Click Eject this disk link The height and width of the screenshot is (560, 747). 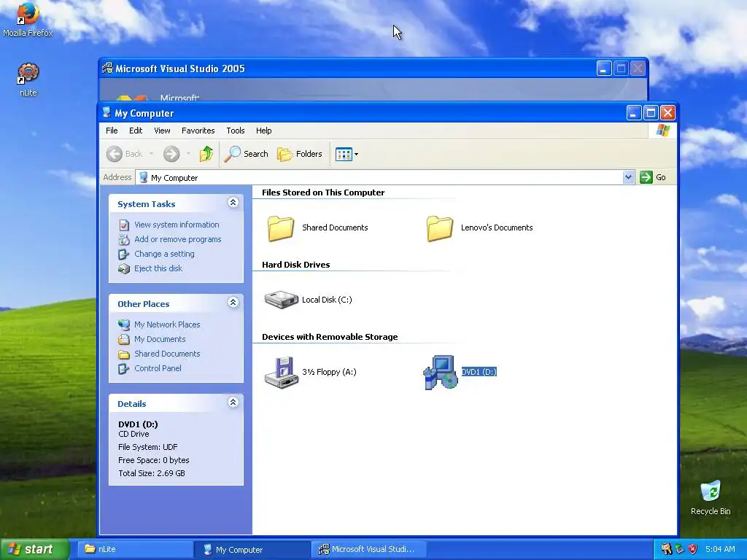coord(158,268)
